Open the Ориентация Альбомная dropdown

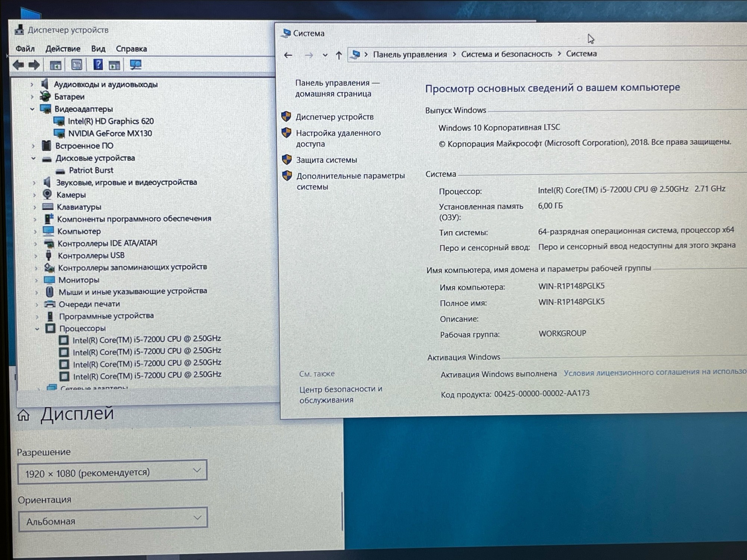point(113,519)
